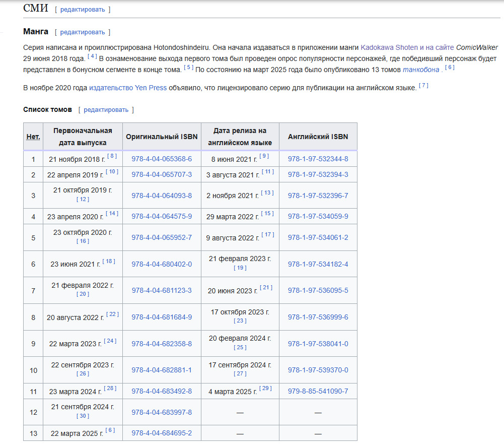Open original ISBN 978-4-04-681684-9 for volume 8
This screenshot has width=504, height=447.
162,317
